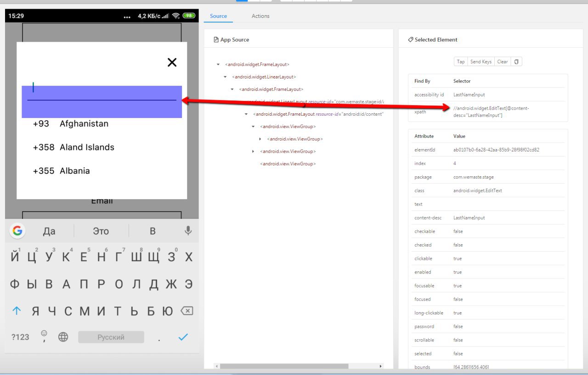The image size is (588, 375).
Task: Click the bounds attribute value
Action: click(471, 367)
